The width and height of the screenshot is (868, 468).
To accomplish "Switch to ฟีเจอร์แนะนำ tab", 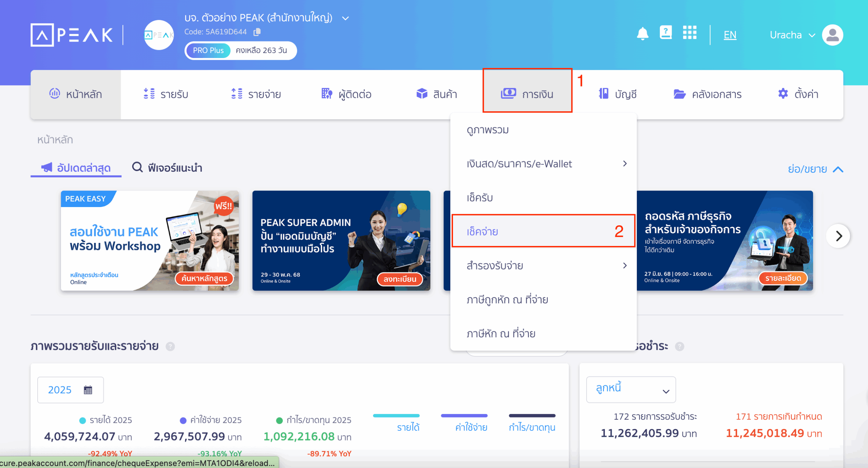I will point(167,168).
